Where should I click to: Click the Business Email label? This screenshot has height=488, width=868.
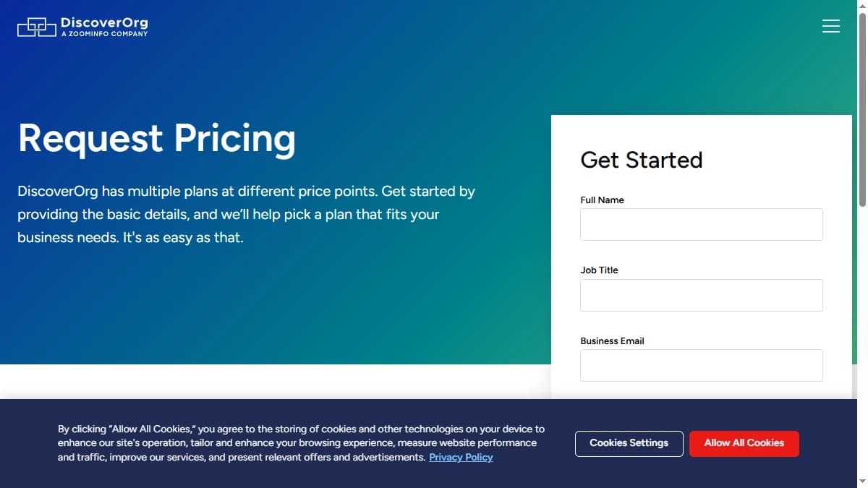(x=612, y=341)
